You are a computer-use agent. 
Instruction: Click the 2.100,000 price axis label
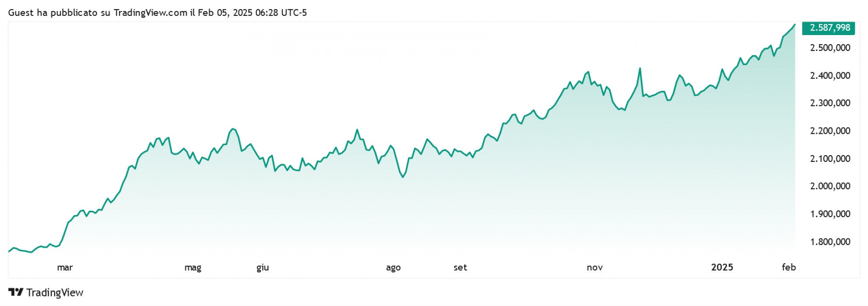tap(830, 159)
